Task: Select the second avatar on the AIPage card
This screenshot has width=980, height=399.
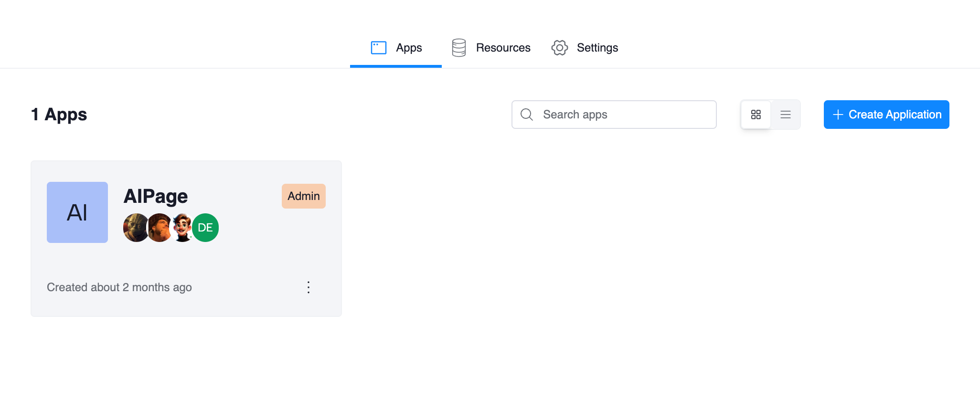Action: point(159,228)
